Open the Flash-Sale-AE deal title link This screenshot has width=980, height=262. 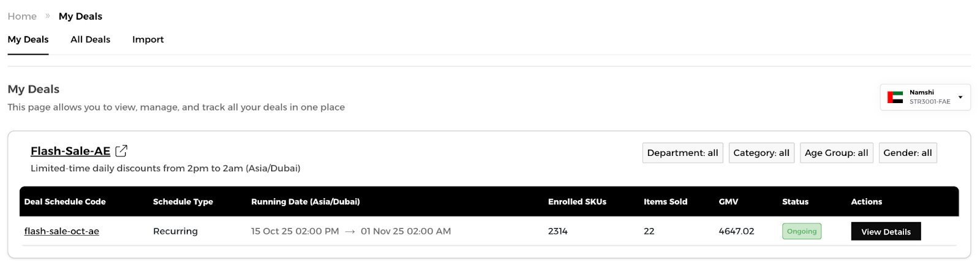70,151
